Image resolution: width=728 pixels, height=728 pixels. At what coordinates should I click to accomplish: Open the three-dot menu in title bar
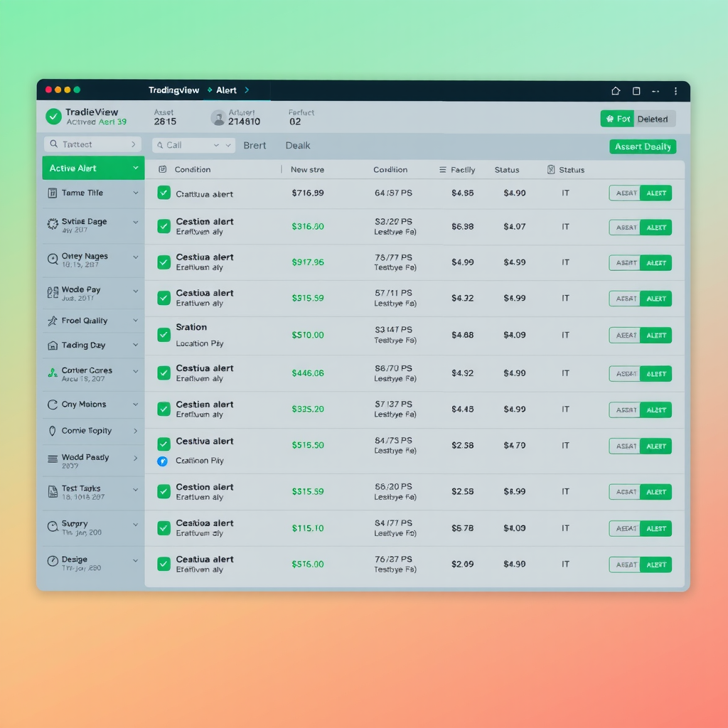pos(675,91)
